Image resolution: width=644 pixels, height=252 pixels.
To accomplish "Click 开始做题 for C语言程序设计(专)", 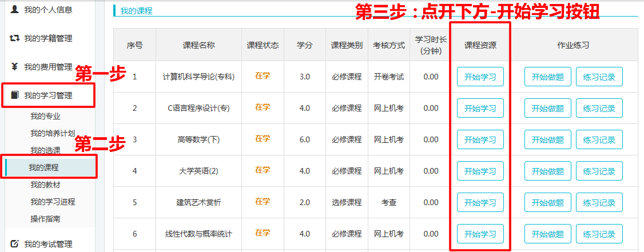I will pos(547,108).
